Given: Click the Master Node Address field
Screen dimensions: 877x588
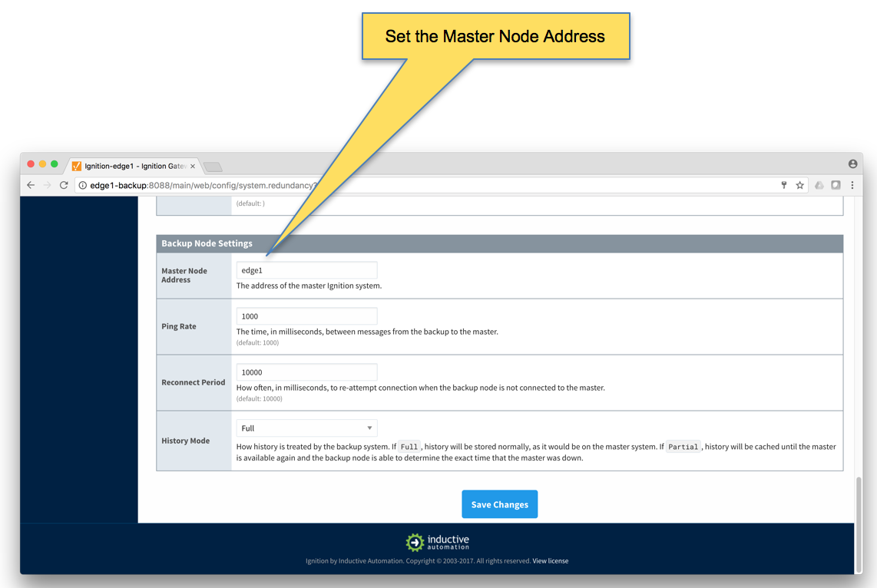Looking at the screenshot, I should [x=306, y=270].
